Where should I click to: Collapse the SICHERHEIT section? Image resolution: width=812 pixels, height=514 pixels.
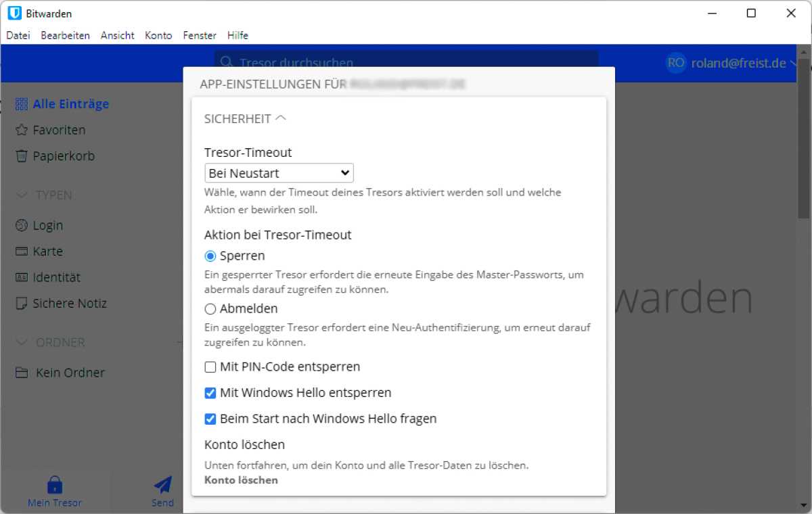click(x=245, y=118)
